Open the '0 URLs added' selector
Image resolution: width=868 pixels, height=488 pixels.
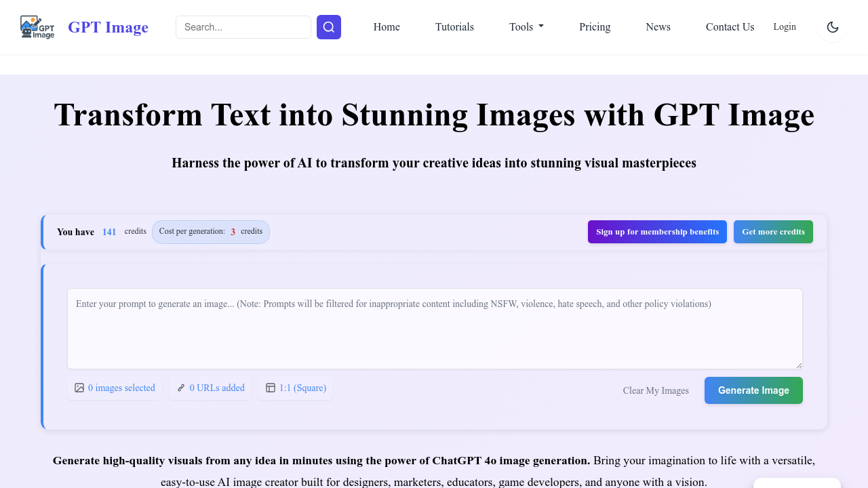[210, 388]
